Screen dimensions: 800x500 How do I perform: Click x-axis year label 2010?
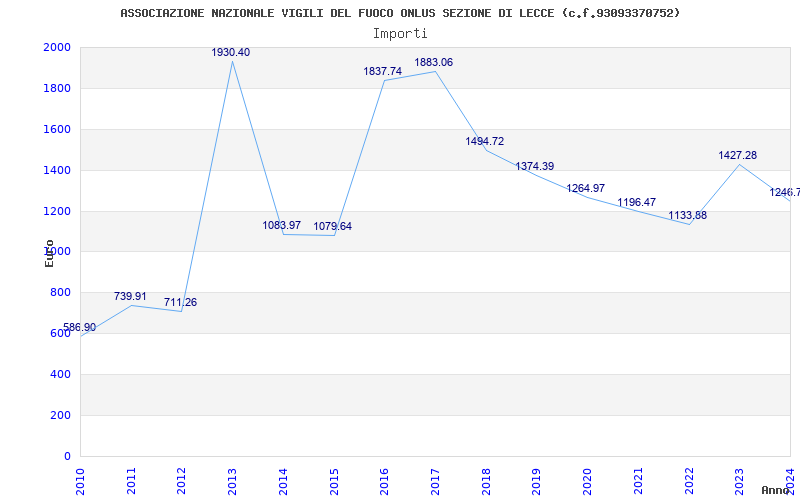pyautogui.click(x=80, y=481)
